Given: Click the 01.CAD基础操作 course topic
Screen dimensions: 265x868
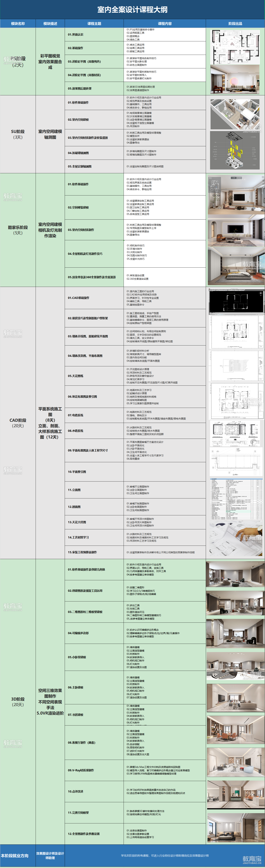Looking at the screenshot, I should point(79,298).
